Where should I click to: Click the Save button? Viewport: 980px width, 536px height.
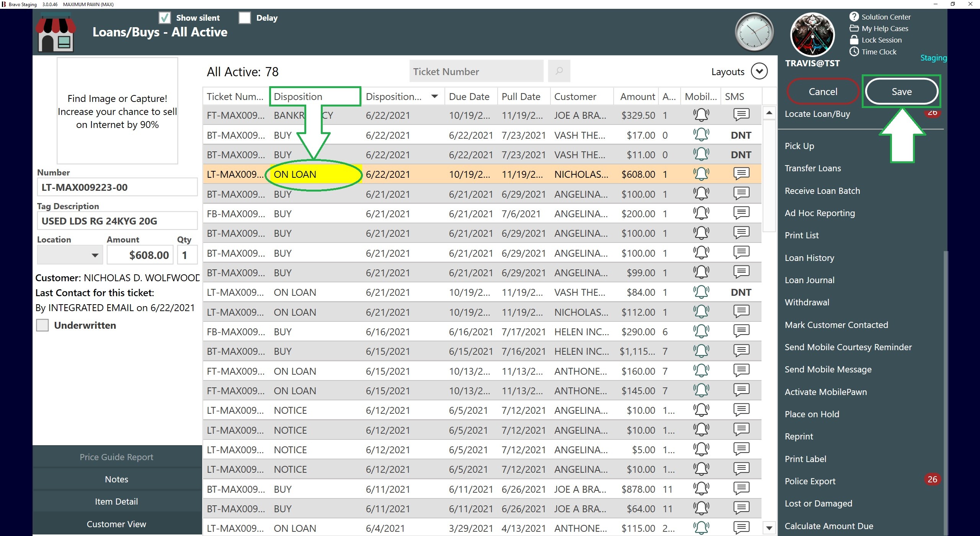coord(902,92)
